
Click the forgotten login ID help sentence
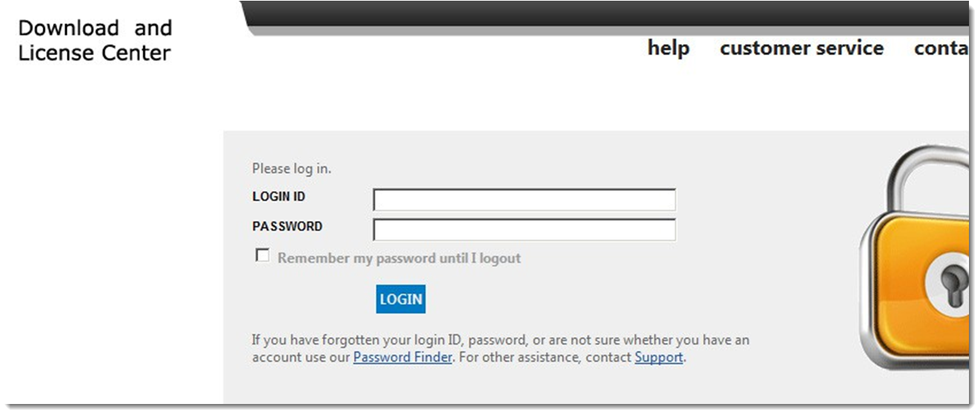pyautogui.click(x=499, y=341)
